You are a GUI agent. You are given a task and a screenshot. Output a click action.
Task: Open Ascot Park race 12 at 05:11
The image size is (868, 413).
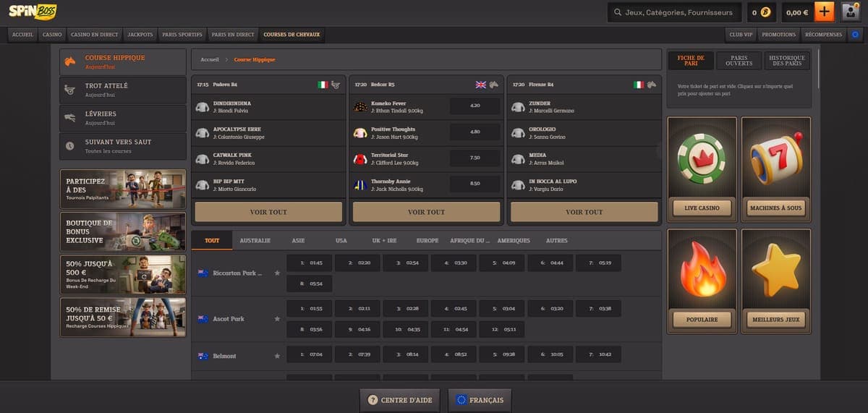(501, 329)
